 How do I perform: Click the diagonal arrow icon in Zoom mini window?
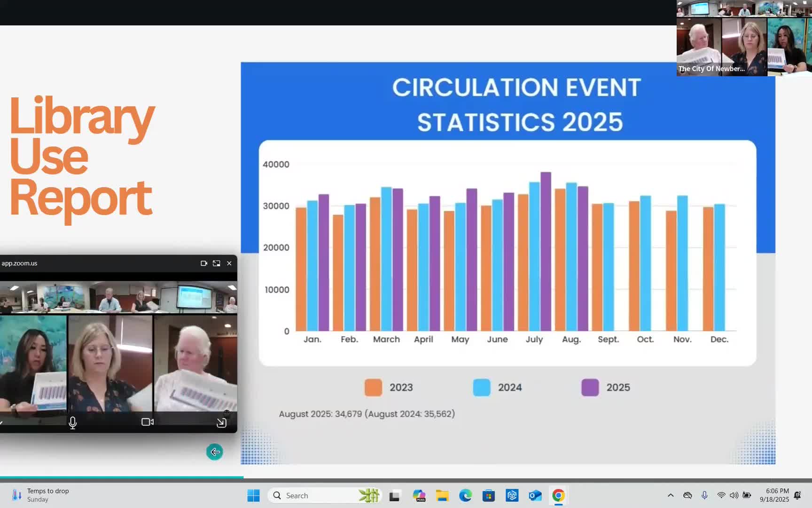coord(221,423)
